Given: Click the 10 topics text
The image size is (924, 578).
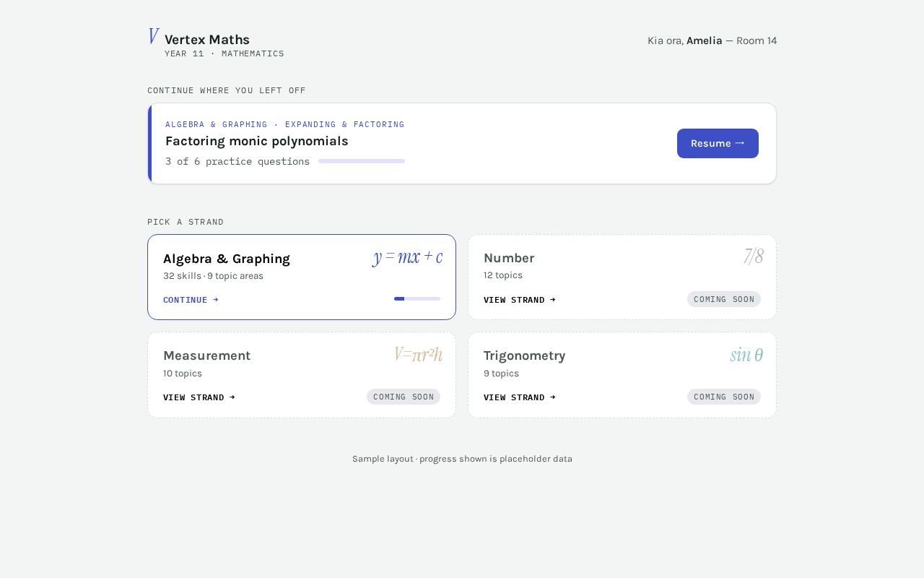Looking at the screenshot, I should [183, 374].
